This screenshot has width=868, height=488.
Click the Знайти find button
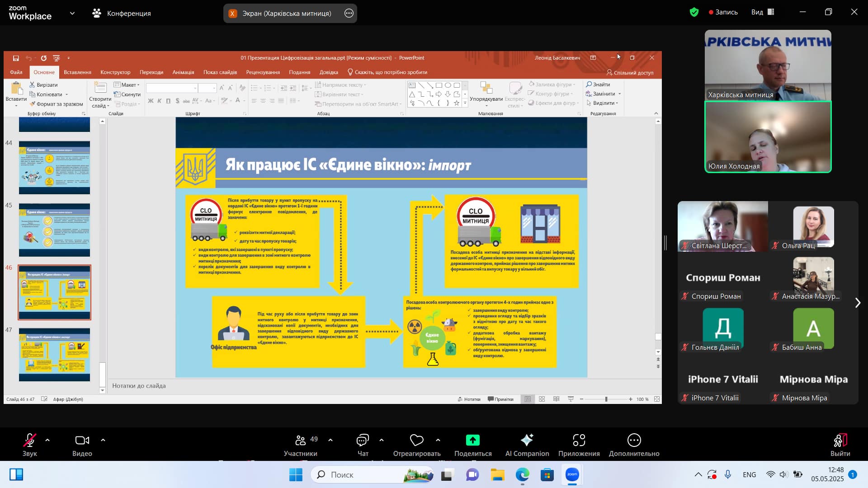point(598,84)
